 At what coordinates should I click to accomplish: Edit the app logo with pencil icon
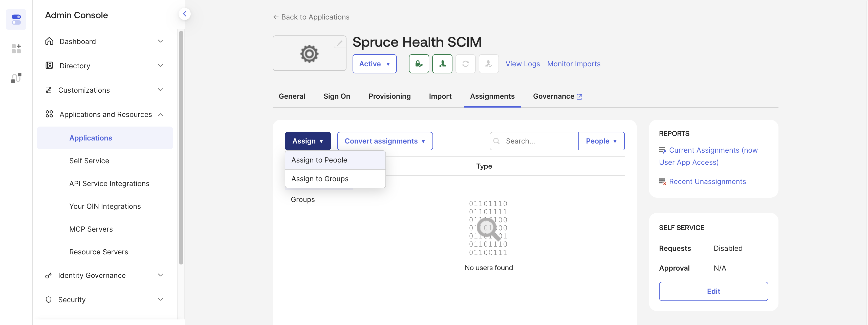pos(340,43)
